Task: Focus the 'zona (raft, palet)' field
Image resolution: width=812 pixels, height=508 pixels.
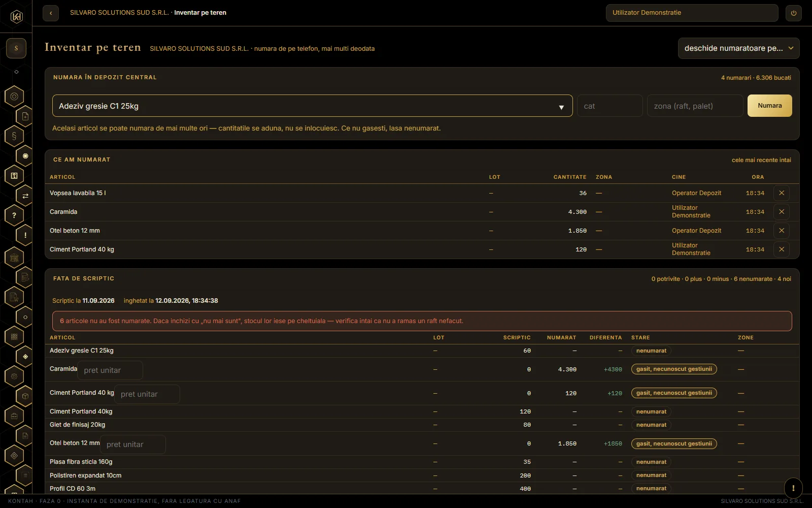Action: [x=695, y=106]
